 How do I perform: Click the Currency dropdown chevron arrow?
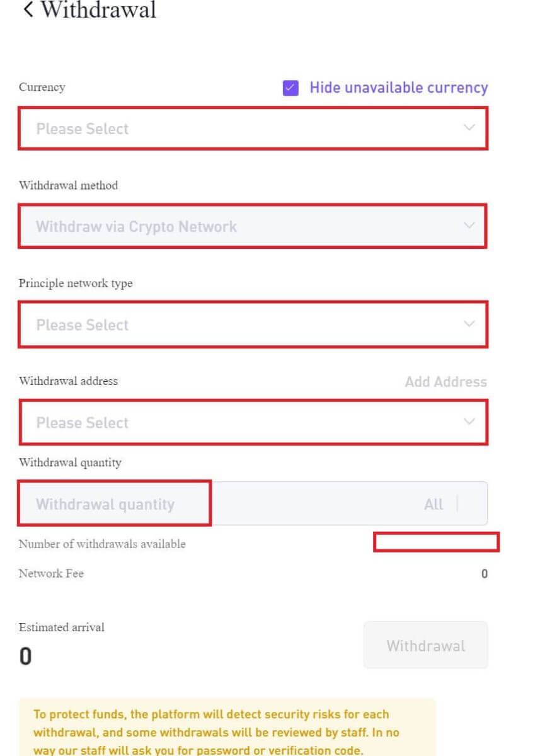(x=469, y=128)
